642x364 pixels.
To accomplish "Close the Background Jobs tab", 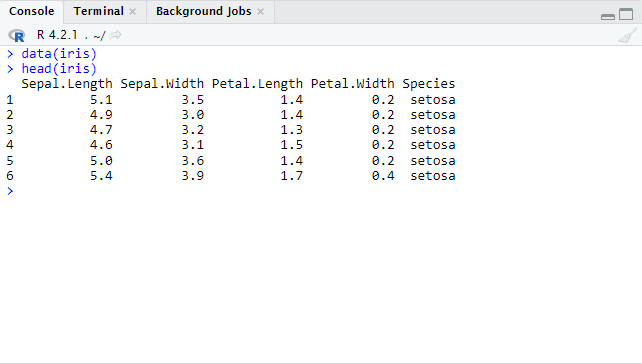I will click(260, 11).
